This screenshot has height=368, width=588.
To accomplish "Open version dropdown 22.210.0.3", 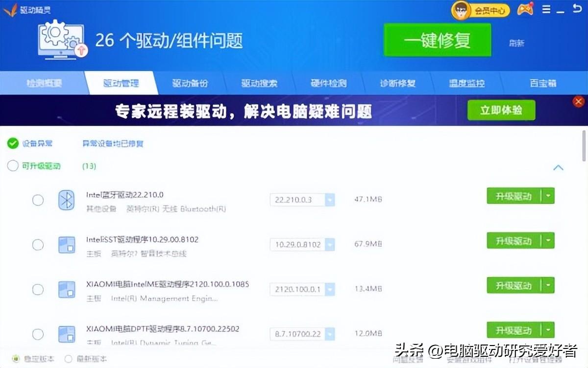I will point(330,200).
